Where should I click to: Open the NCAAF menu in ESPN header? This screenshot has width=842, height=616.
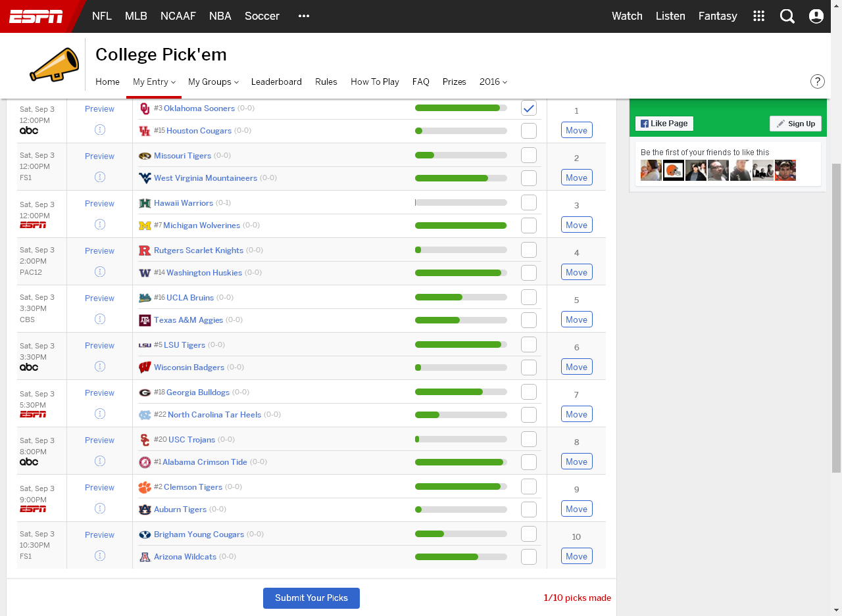click(178, 16)
